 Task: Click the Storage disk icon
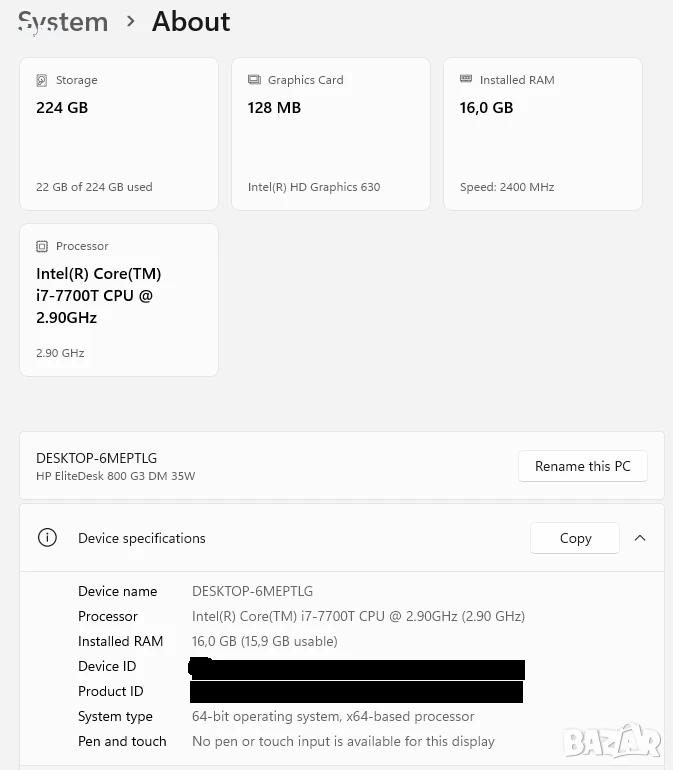pyautogui.click(x=42, y=80)
